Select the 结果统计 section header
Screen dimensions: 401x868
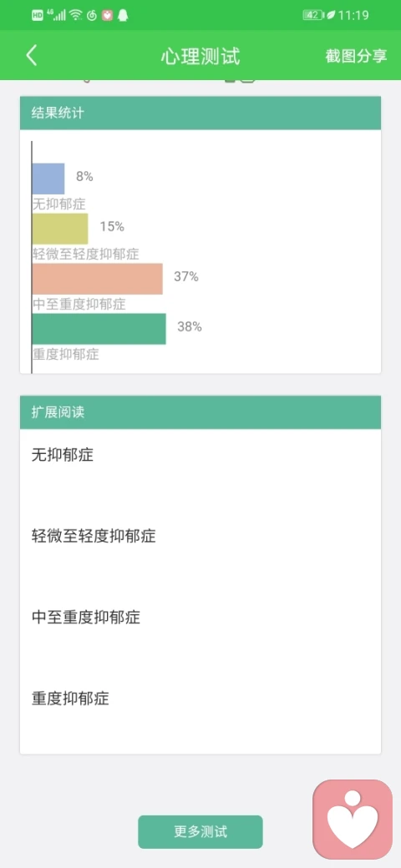(200, 113)
